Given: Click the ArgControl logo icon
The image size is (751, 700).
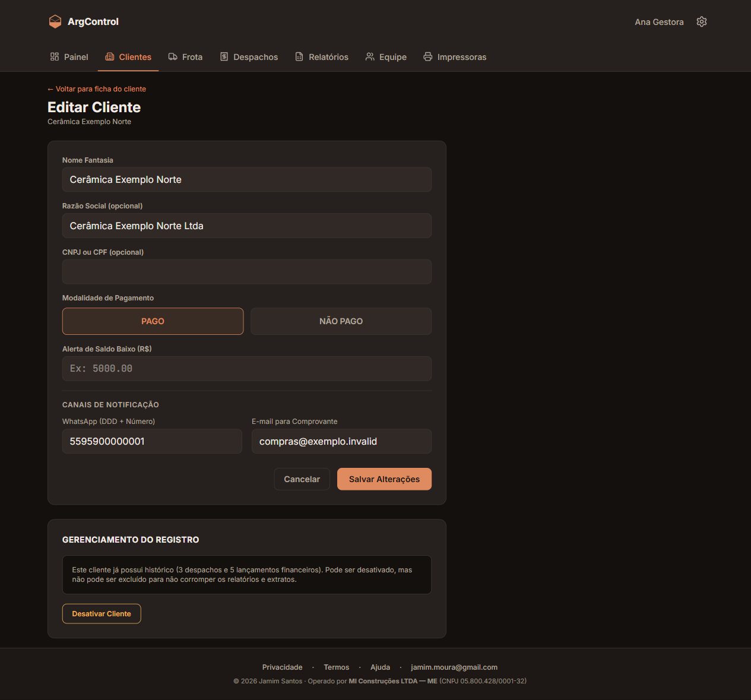Looking at the screenshot, I should (x=55, y=21).
